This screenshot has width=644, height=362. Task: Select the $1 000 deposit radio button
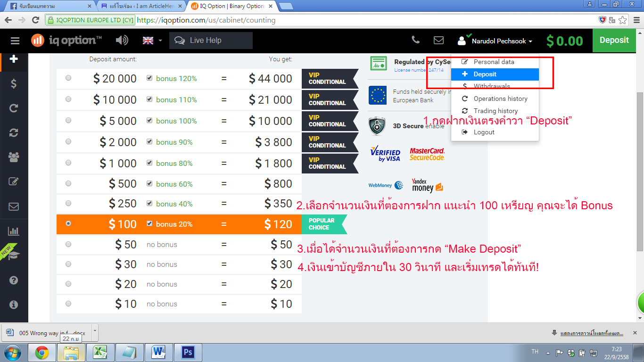69,163
